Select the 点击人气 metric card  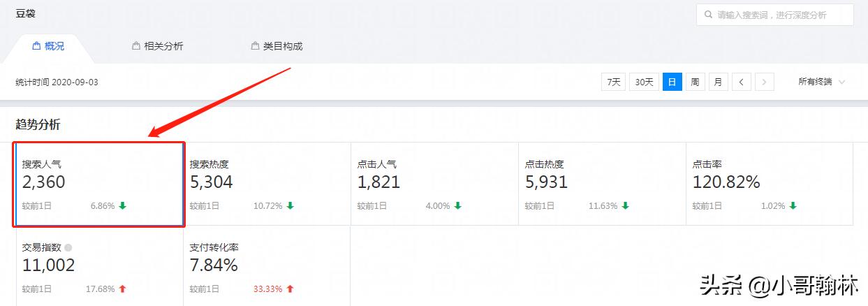pyautogui.click(x=434, y=184)
